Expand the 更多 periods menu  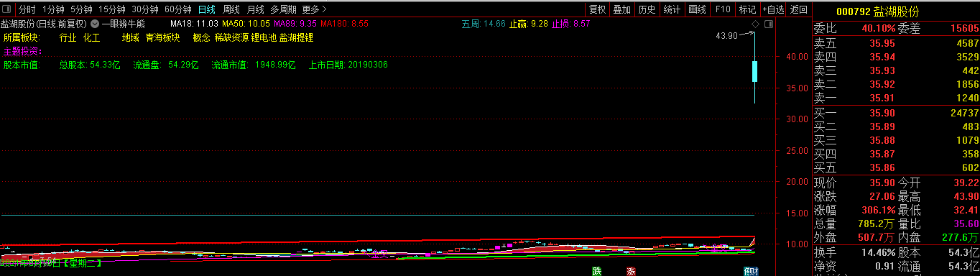point(315,9)
